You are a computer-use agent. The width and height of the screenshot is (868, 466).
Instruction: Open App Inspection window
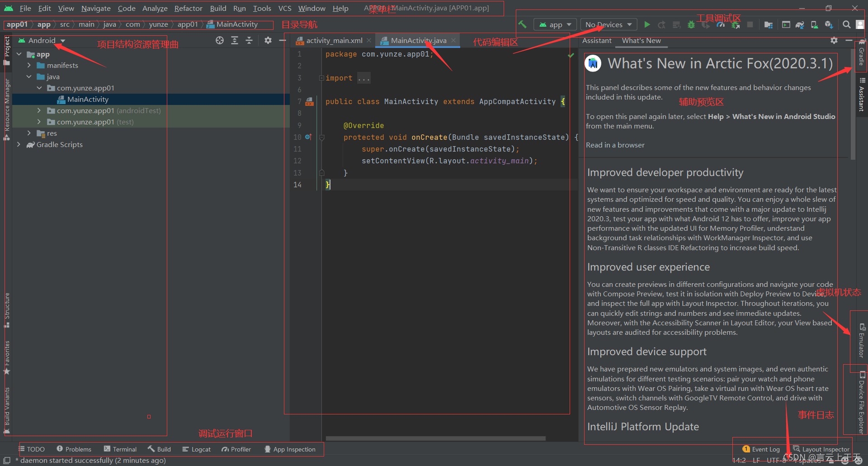tap(290, 449)
